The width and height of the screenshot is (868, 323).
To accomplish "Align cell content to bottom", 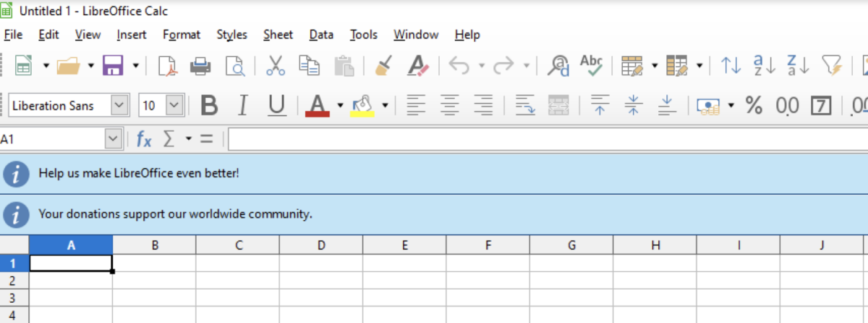I will pyautogui.click(x=668, y=106).
